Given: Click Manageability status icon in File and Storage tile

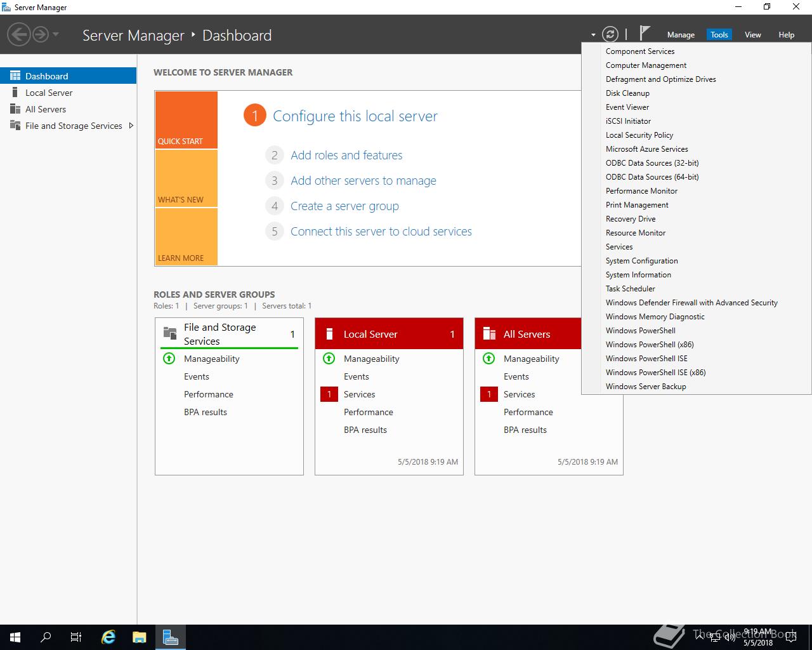Looking at the screenshot, I should coord(169,359).
